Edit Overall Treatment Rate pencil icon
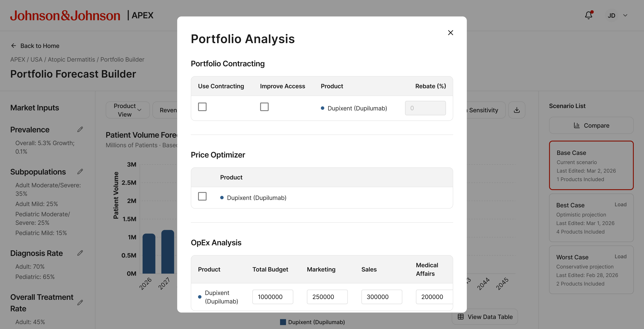 coord(80,303)
